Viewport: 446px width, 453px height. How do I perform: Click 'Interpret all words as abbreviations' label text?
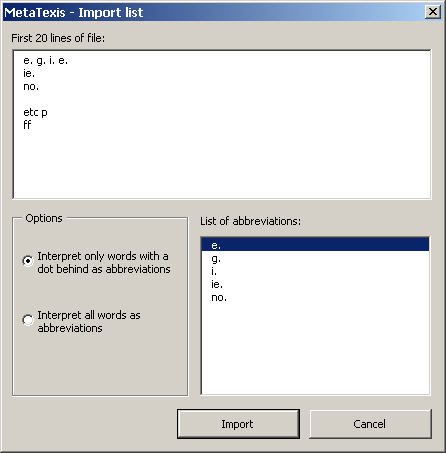coord(89,322)
